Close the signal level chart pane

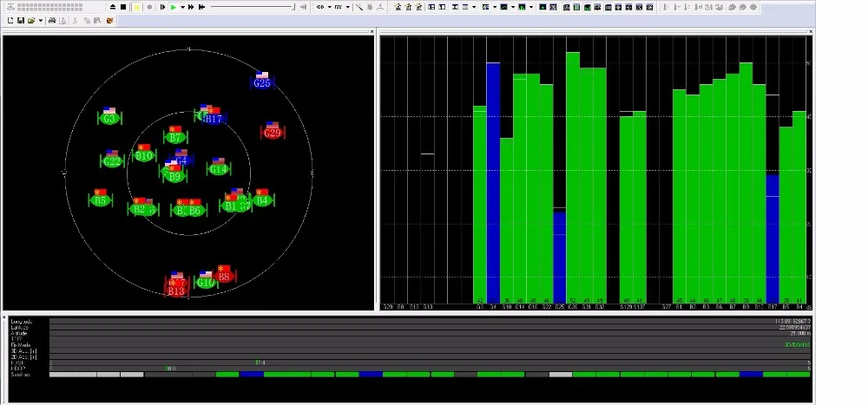coord(811,31)
